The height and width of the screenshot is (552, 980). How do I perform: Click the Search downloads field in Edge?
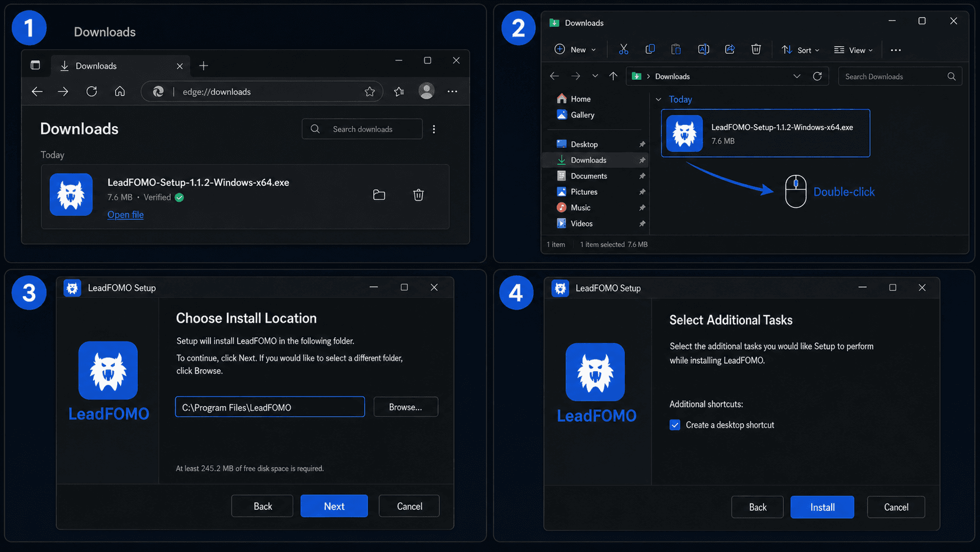coord(362,129)
